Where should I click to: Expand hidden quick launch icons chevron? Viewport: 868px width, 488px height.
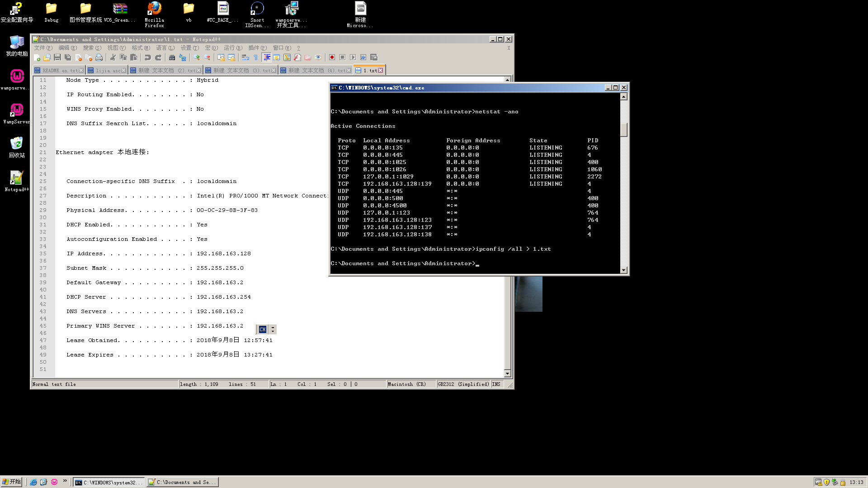65,481
